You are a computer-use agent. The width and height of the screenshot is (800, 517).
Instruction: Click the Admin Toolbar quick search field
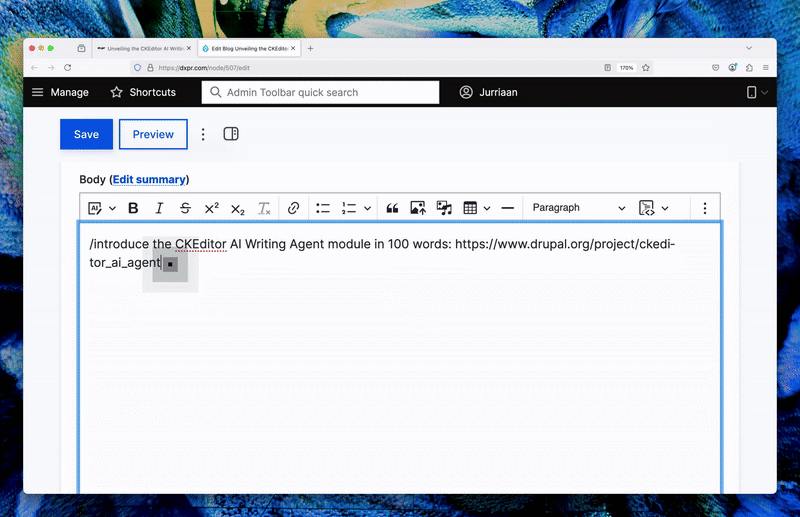[320, 92]
